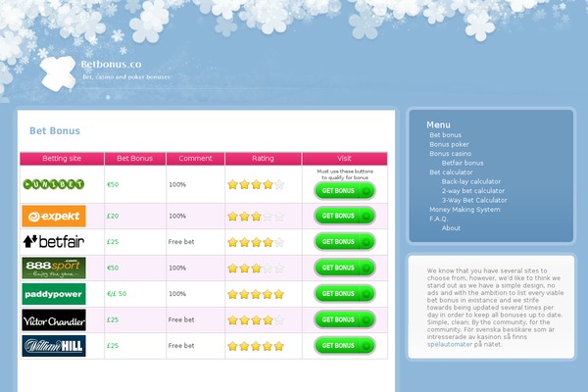
Task: Click Paddy Power's €/£ 50 bonus amount
Action: (x=117, y=294)
